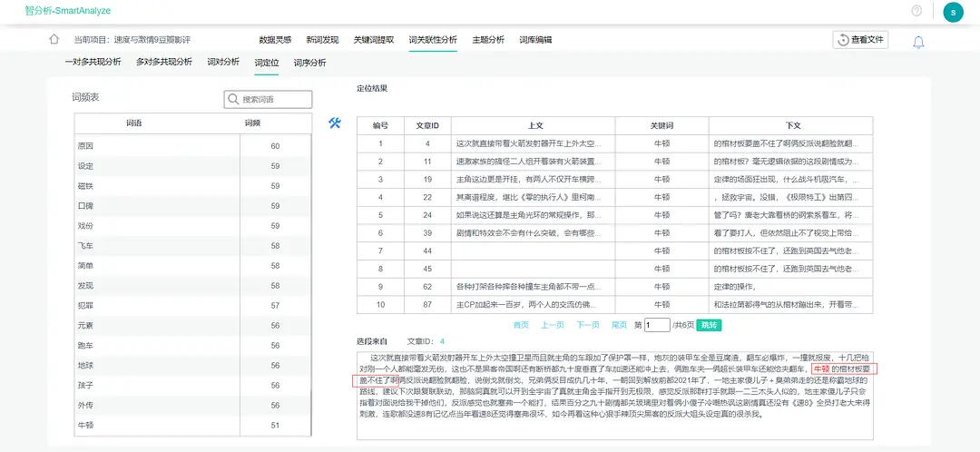Click result row with article ID 4
The image size is (980, 452).
point(613,143)
